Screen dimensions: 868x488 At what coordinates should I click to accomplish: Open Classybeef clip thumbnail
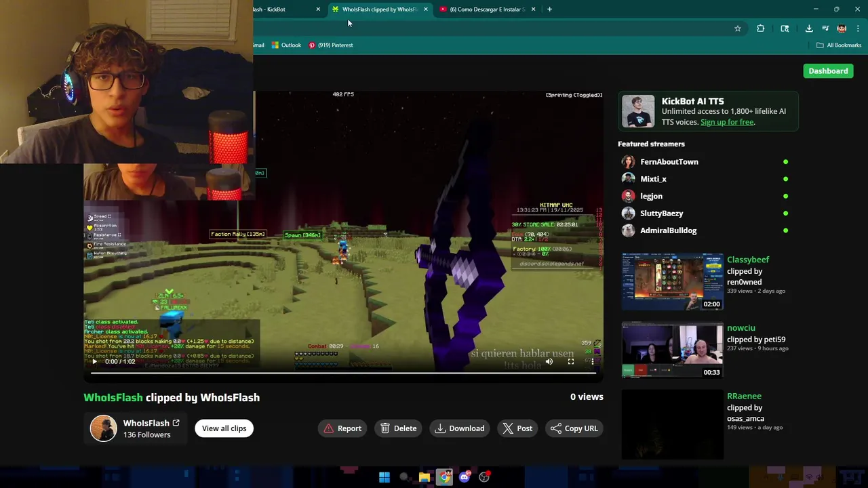coord(673,282)
